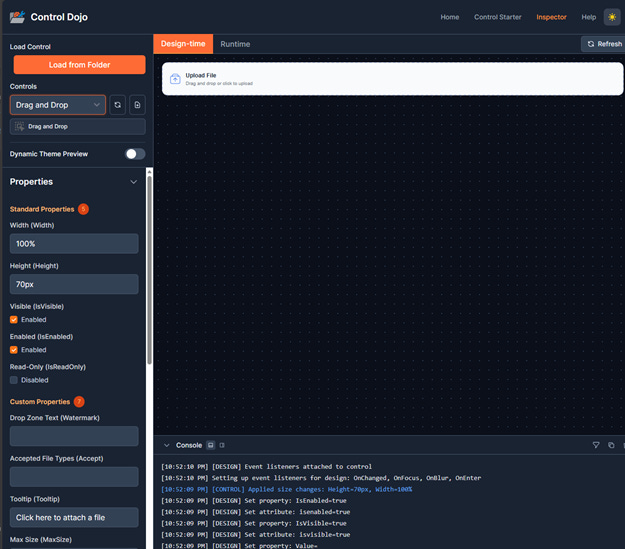
Task: Reload the selected control with the refresh icon
Action: (x=118, y=105)
